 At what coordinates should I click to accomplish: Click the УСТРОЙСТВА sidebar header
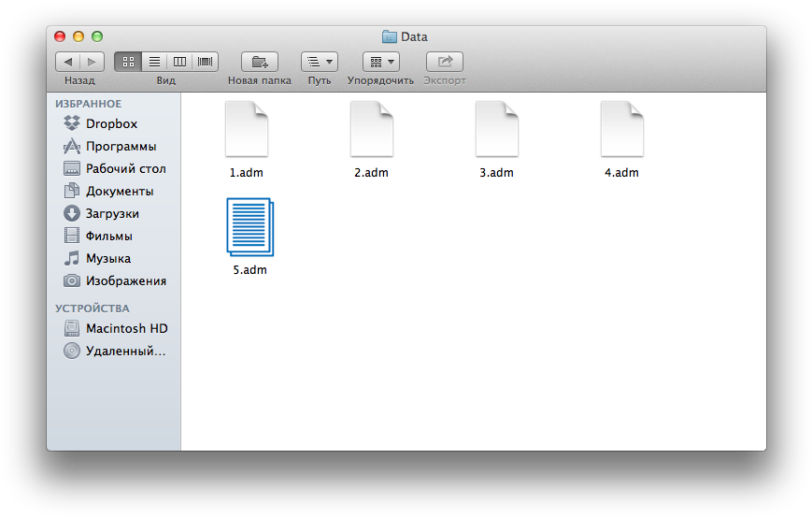tap(93, 309)
